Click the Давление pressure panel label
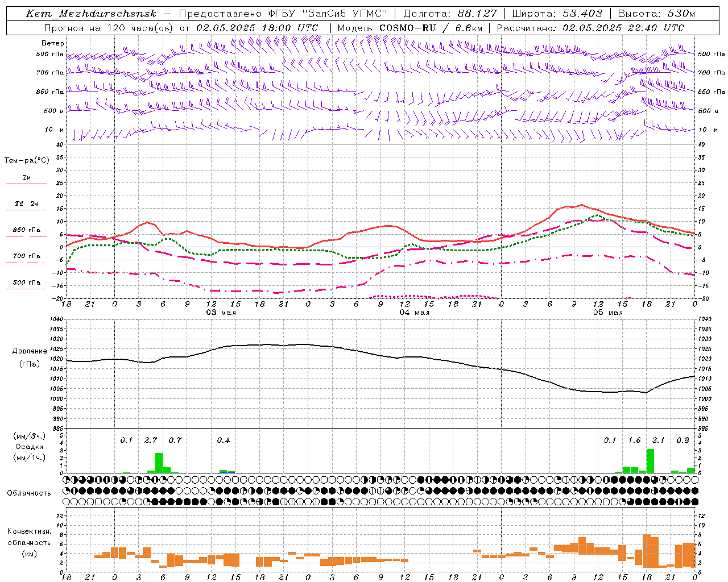Viewport: 728px width, 582px height. coord(30,351)
